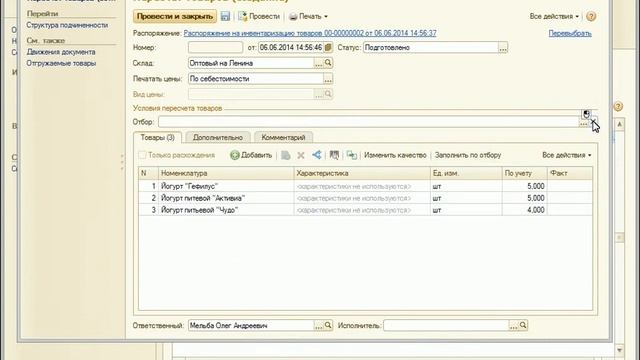640x360 pixels.
Task: Click the help question mark icon
Action: tap(591, 16)
